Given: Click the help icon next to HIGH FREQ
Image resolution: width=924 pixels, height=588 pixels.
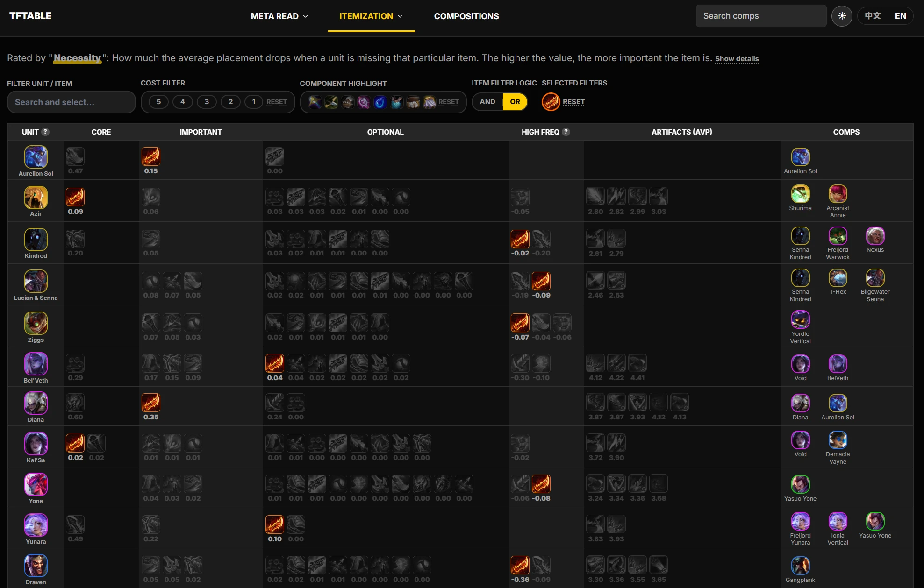Looking at the screenshot, I should tap(566, 132).
